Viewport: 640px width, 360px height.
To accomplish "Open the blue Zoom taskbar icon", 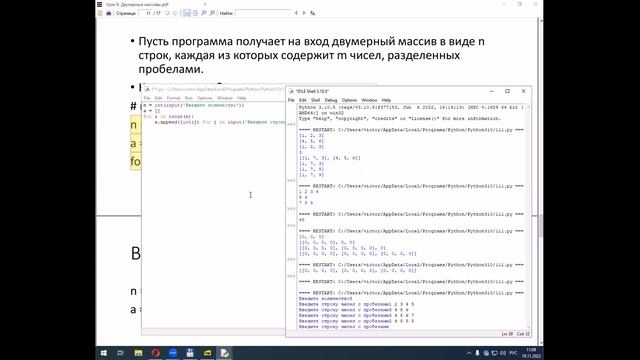I will click(x=173, y=353).
